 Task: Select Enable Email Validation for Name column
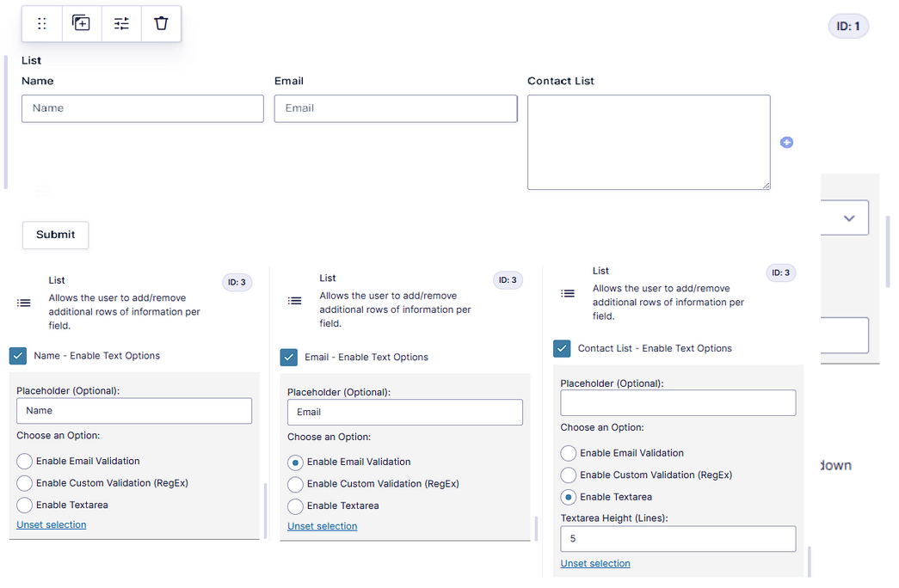point(25,462)
